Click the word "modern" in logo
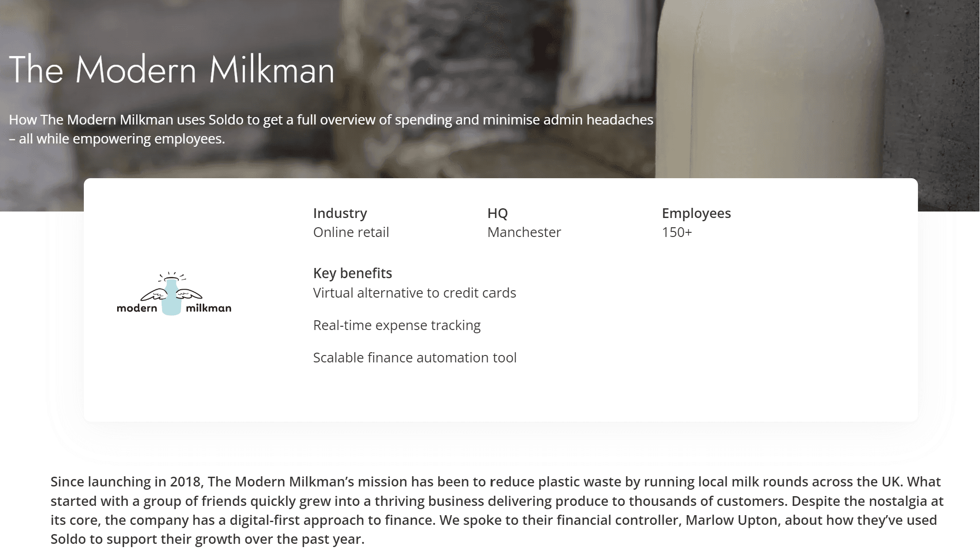The height and width of the screenshot is (548, 980). pyautogui.click(x=137, y=308)
